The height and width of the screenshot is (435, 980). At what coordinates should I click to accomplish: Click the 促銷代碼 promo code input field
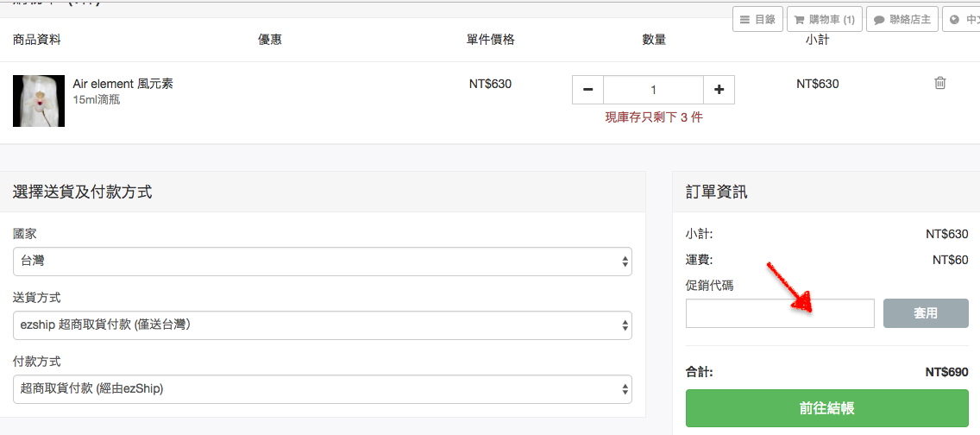(780, 313)
